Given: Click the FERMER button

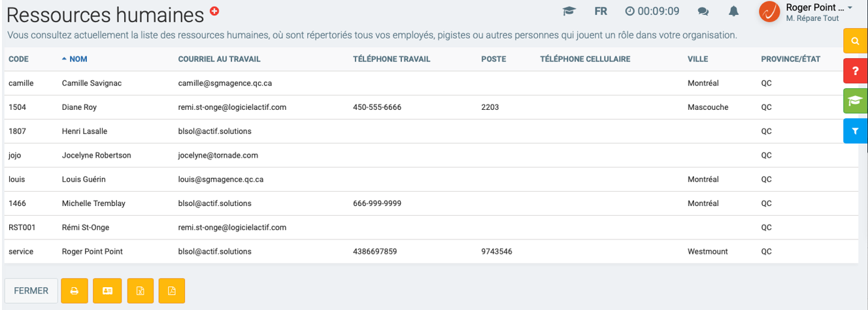Looking at the screenshot, I should [31, 291].
